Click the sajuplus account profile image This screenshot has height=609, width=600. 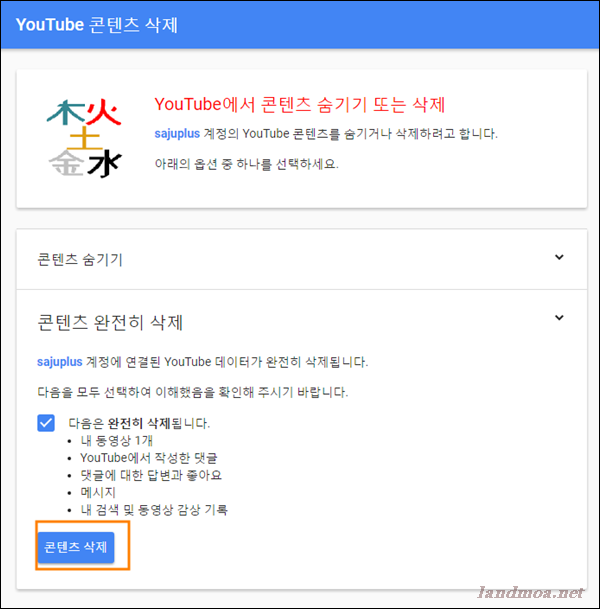[x=84, y=138]
